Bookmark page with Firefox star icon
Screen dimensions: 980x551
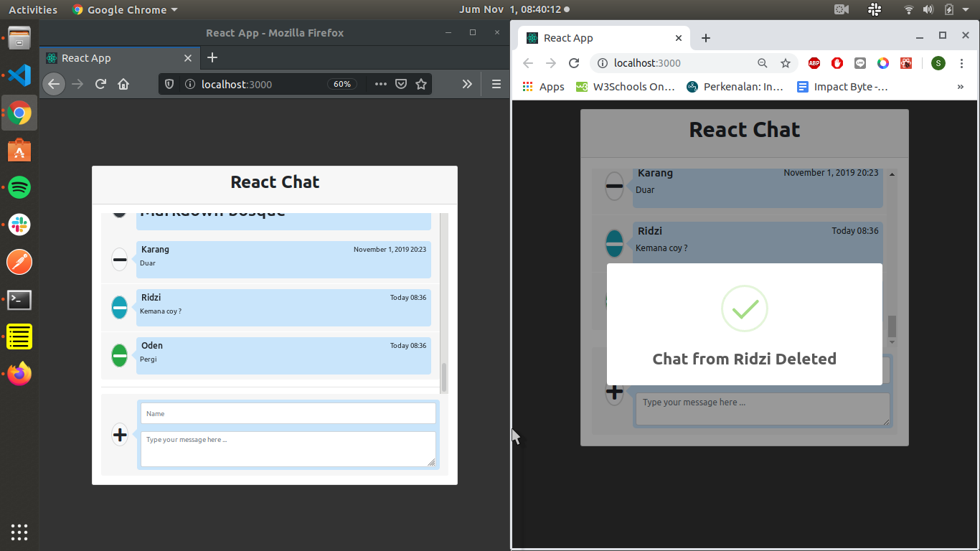[421, 84]
